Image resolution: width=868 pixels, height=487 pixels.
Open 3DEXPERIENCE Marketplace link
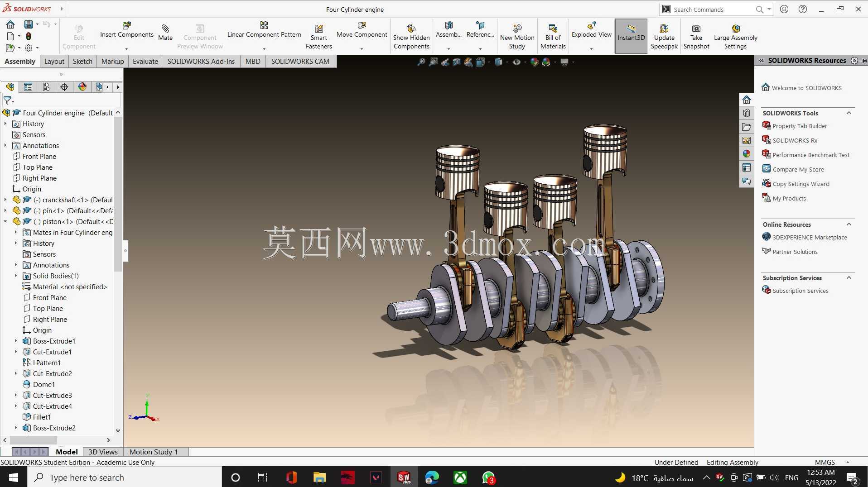pos(810,237)
